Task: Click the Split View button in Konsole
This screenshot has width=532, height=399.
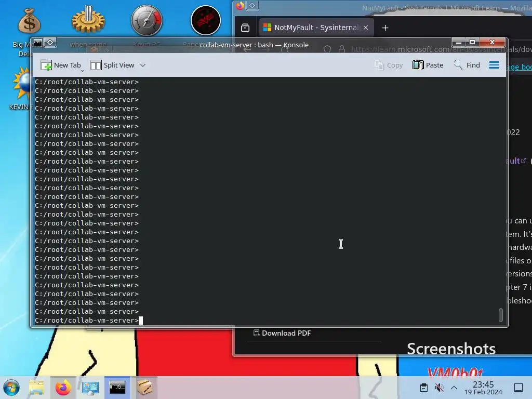Action: tap(112, 65)
